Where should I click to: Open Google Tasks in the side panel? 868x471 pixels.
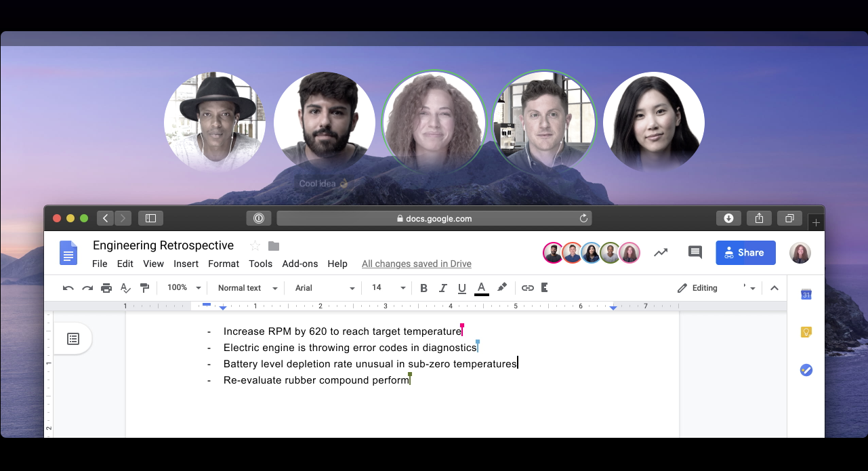[806, 370]
